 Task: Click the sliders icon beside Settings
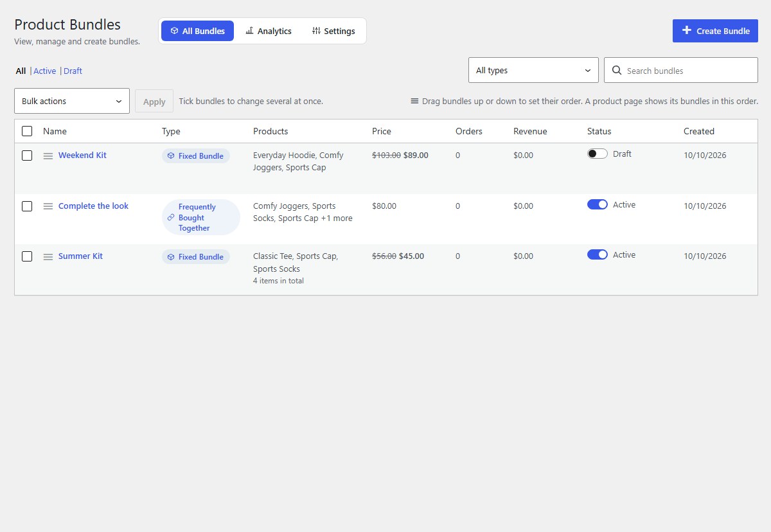click(316, 31)
